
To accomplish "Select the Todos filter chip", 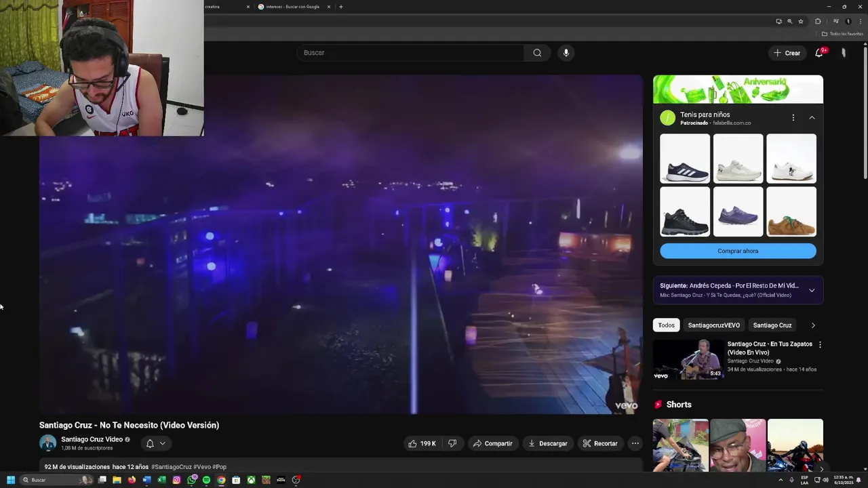I will tap(667, 325).
